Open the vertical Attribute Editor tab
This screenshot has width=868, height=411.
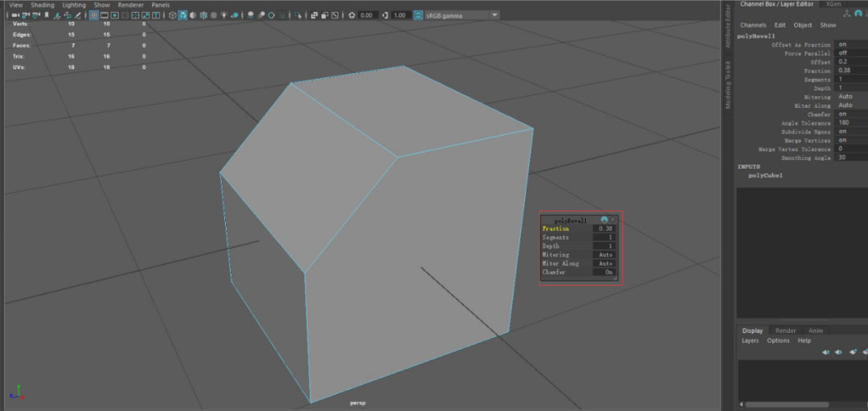(728, 27)
